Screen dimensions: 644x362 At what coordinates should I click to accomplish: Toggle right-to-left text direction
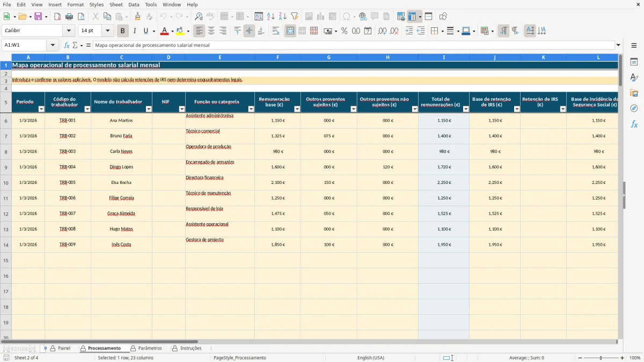(515, 31)
